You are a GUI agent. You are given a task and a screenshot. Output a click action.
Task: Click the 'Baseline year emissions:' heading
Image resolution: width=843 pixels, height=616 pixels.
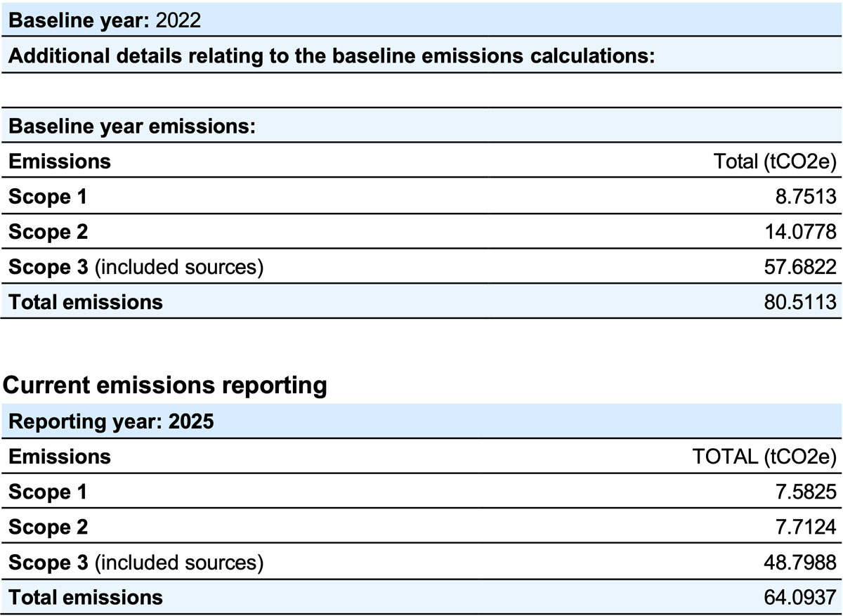(x=131, y=126)
